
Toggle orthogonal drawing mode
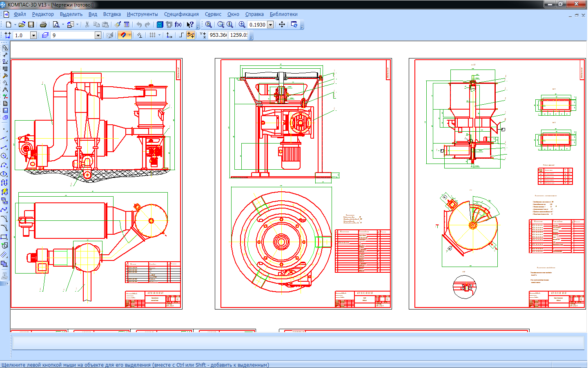(x=181, y=35)
